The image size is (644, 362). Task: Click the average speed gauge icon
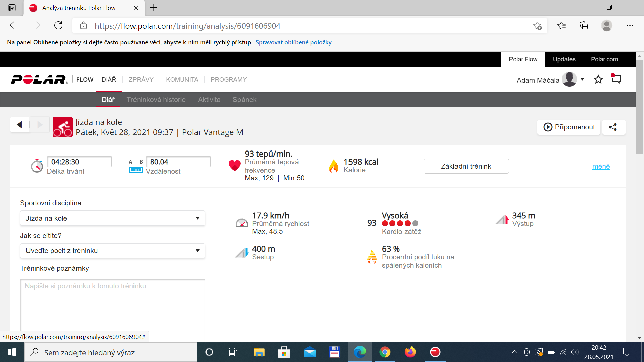click(241, 223)
